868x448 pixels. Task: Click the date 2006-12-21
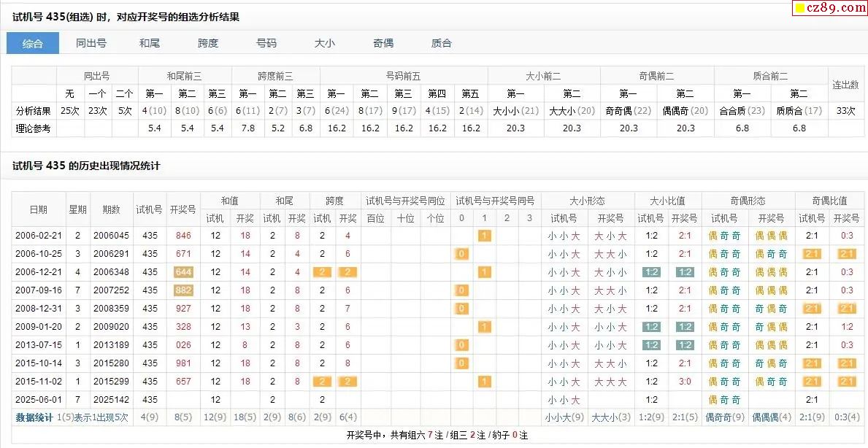click(x=39, y=272)
